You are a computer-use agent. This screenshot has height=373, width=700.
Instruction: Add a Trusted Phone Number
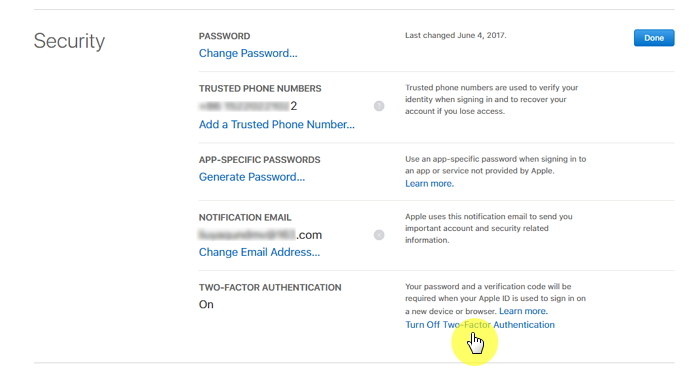pos(277,124)
